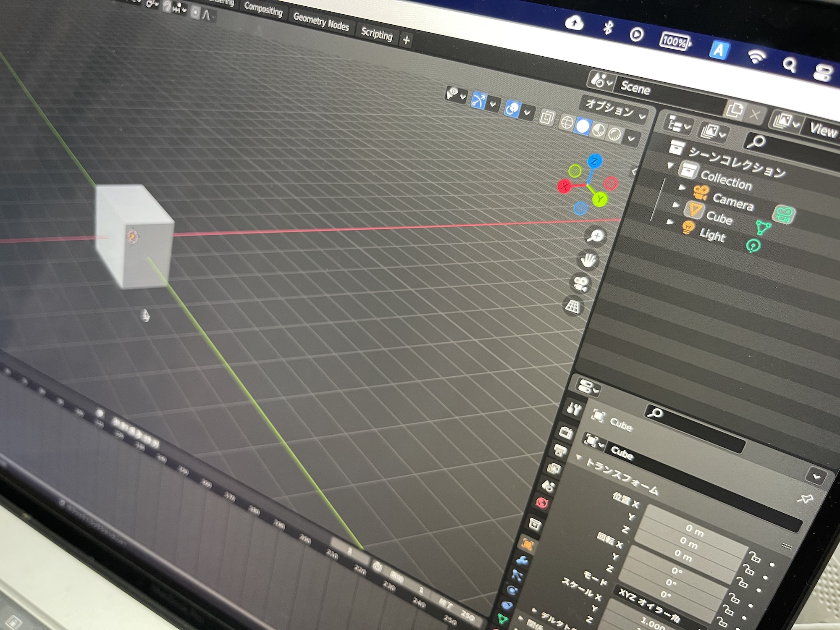Screen dimensions: 840x630
Task: Open the Tool properties wrench tab
Action: click(x=574, y=408)
